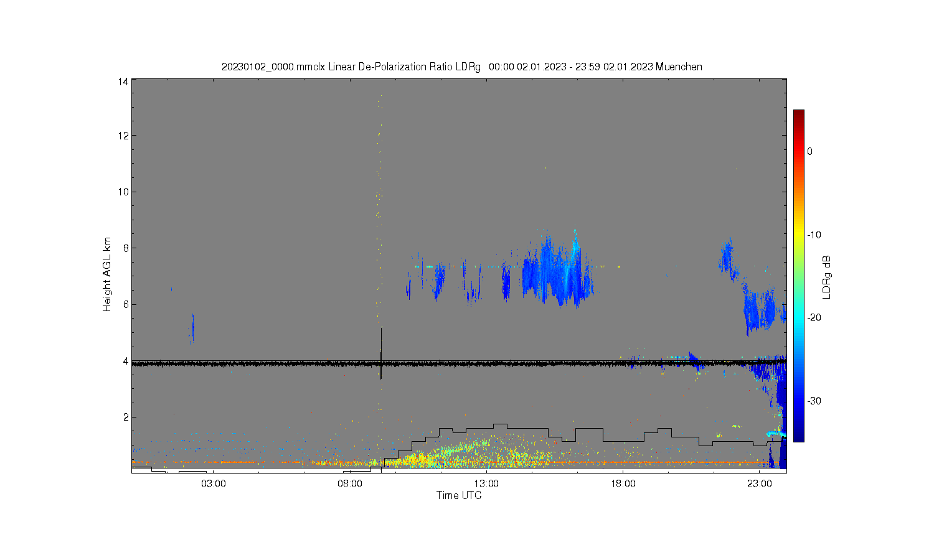
Task: Click the 18:00 time tick label
Action: [x=623, y=483]
